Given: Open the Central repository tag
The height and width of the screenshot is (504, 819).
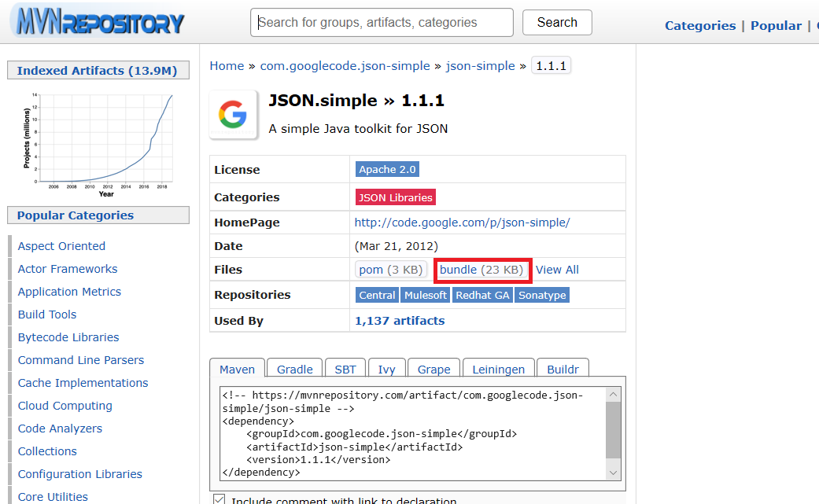Looking at the screenshot, I should click(x=377, y=295).
